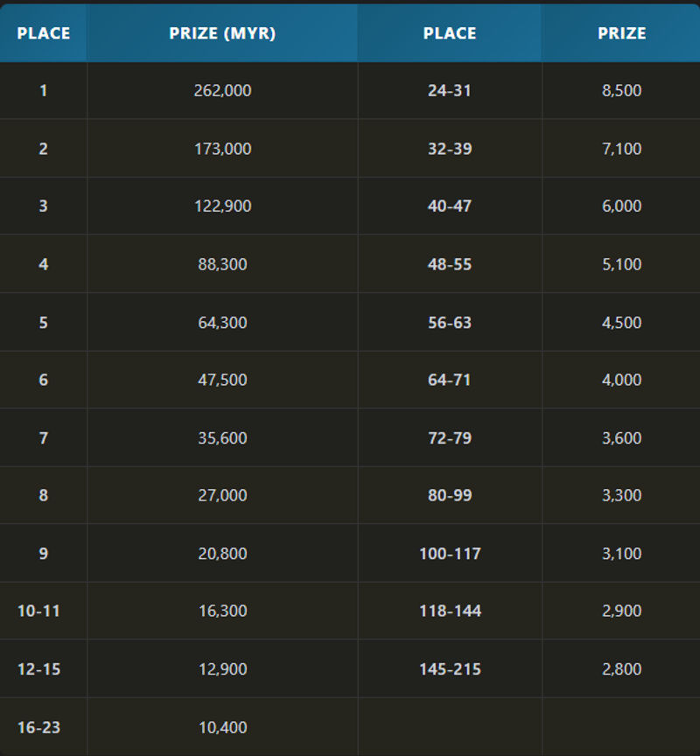The image size is (700, 756).
Task: Select the 8,500 prize cell
Action: click(621, 91)
